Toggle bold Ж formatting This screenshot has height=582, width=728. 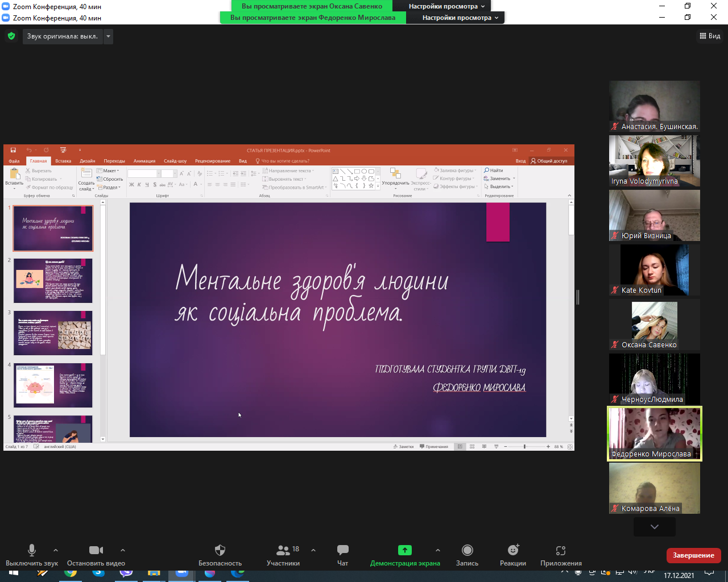131,184
